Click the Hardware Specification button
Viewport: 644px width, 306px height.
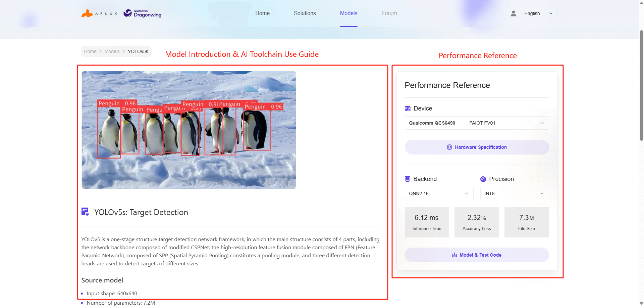(x=477, y=147)
